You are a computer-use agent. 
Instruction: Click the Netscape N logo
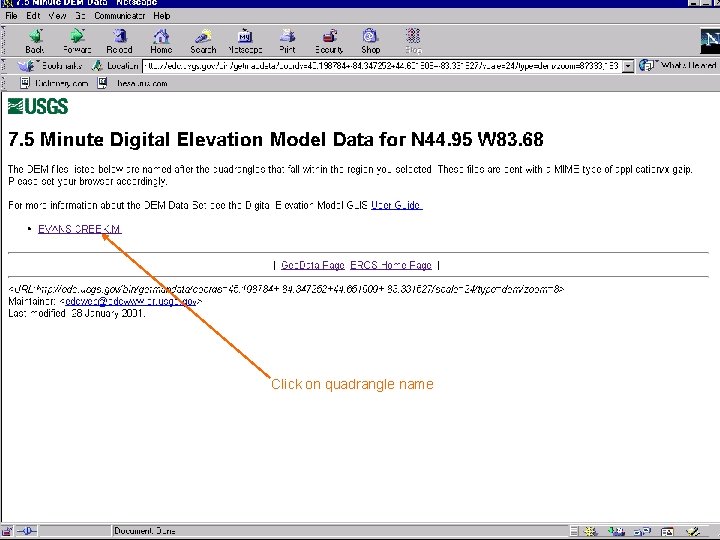pos(710,41)
